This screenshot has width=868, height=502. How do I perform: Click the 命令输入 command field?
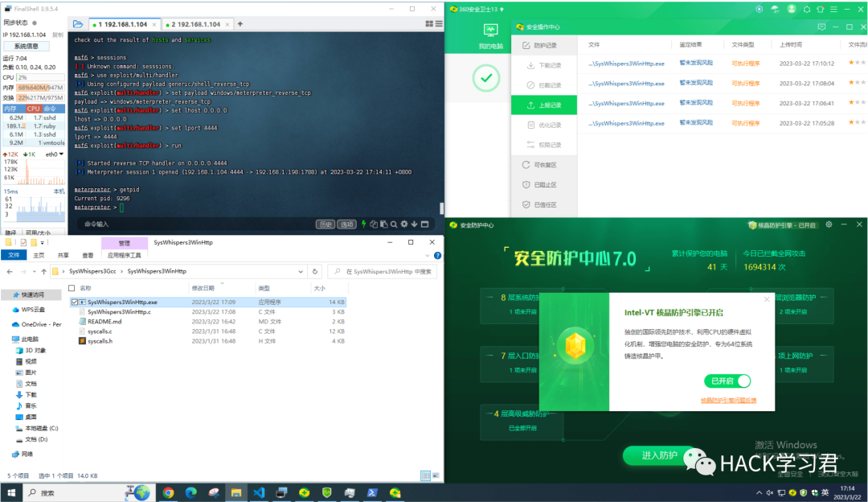194,224
